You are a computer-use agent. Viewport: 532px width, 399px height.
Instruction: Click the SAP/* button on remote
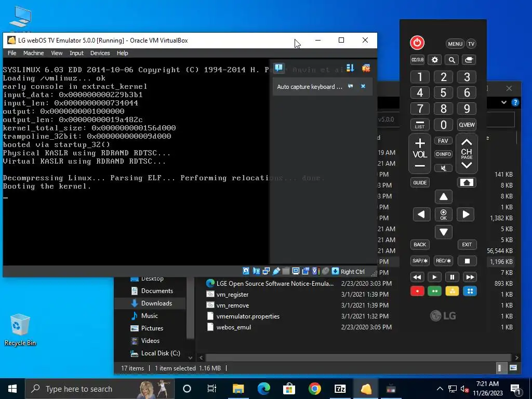click(420, 261)
